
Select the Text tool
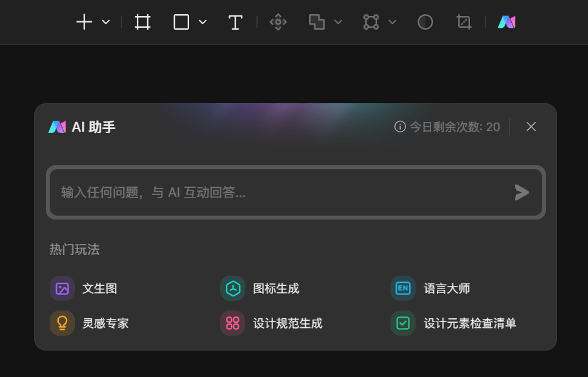pos(236,22)
